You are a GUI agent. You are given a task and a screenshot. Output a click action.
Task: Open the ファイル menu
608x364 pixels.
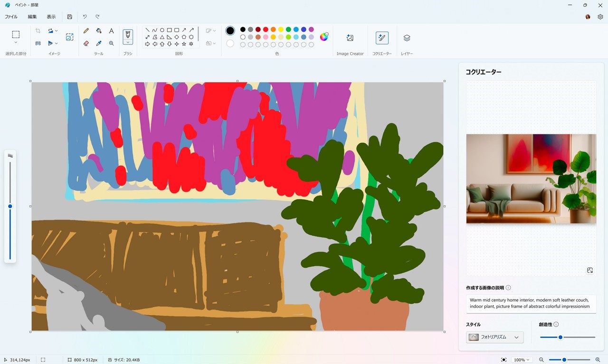(x=11, y=17)
